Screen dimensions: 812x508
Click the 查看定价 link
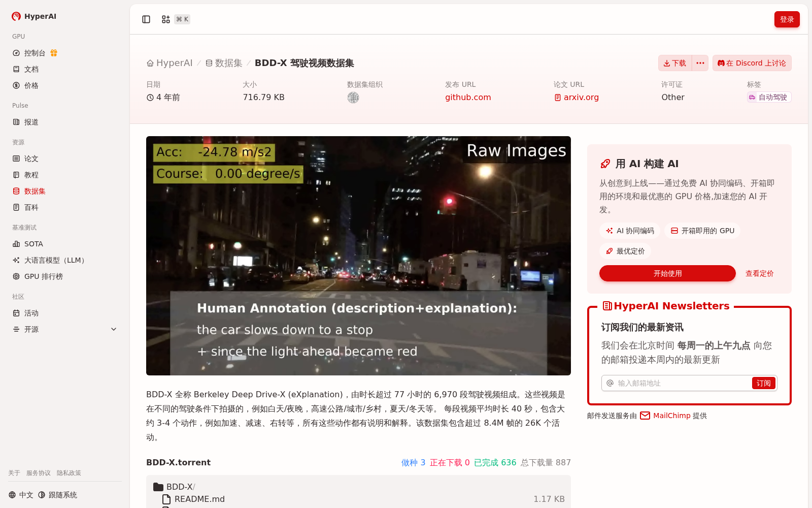point(759,273)
